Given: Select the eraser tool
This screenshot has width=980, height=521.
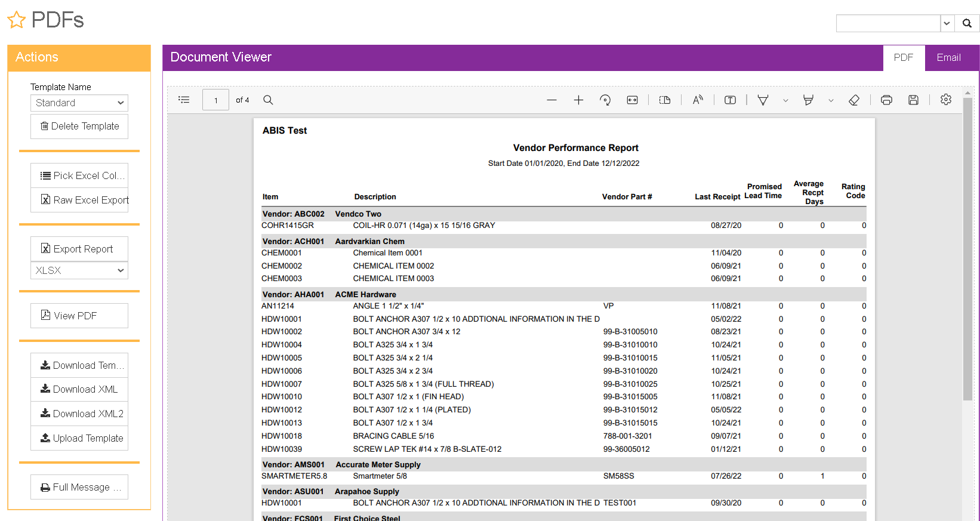Looking at the screenshot, I should click(x=854, y=100).
